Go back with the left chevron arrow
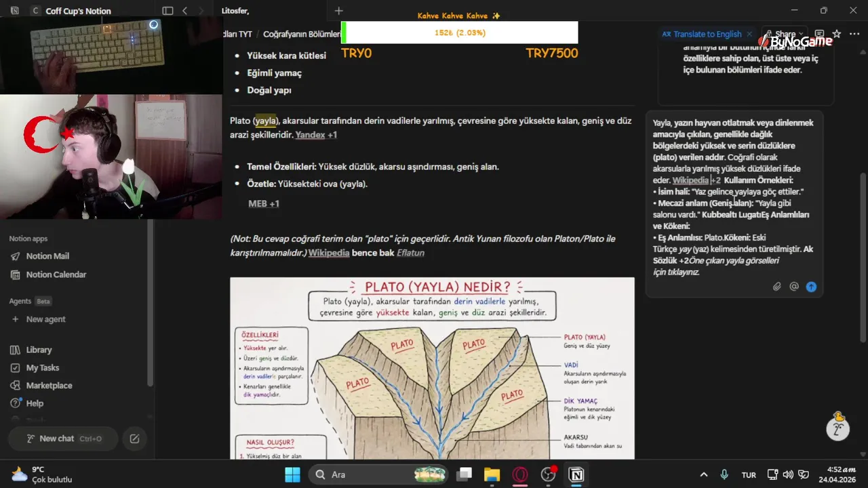 [x=184, y=11]
